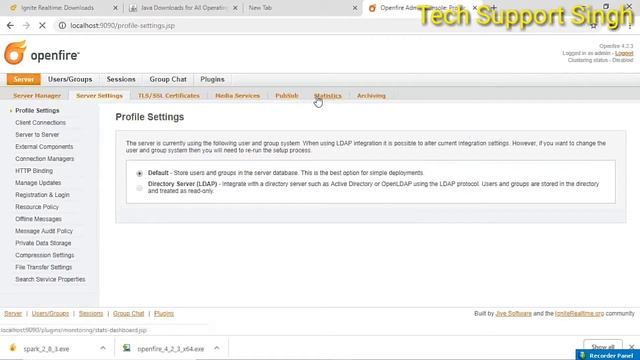Switch to TLS/SSL Certificates sub-tab
Screen dimensions: 640x360
click(169, 96)
